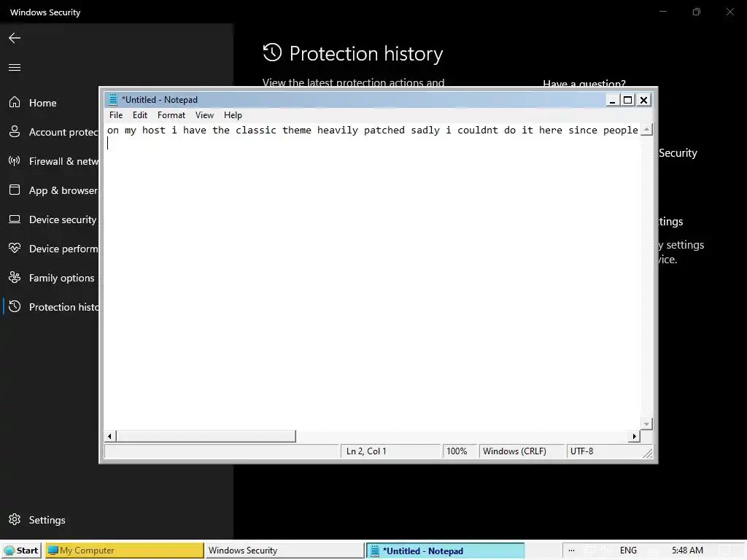Open Notepad Edit menu
Image resolution: width=747 pixels, height=560 pixels.
(x=140, y=115)
